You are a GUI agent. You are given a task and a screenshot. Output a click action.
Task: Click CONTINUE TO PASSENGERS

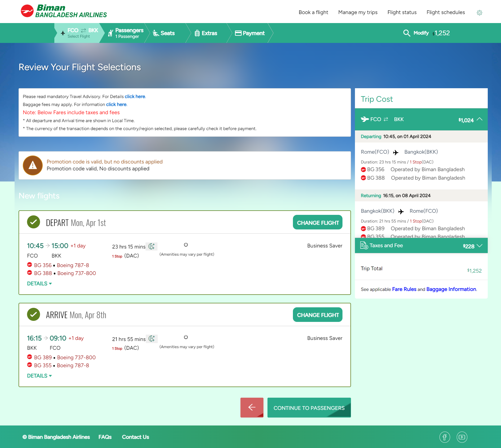click(x=309, y=407)
